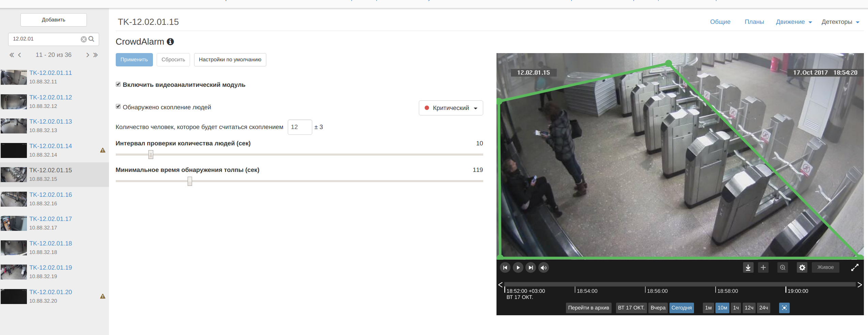Click Настройки по умолчанию button

coord(230,60)
